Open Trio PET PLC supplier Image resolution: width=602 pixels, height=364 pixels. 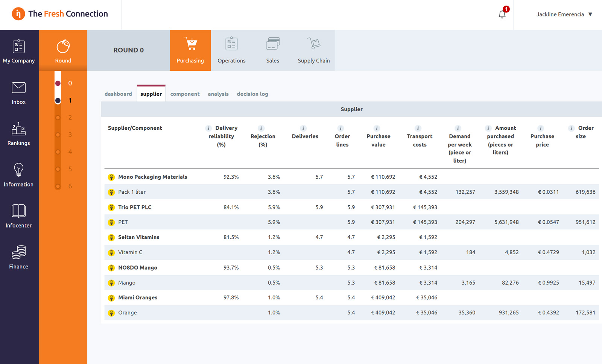click(135, 207)
